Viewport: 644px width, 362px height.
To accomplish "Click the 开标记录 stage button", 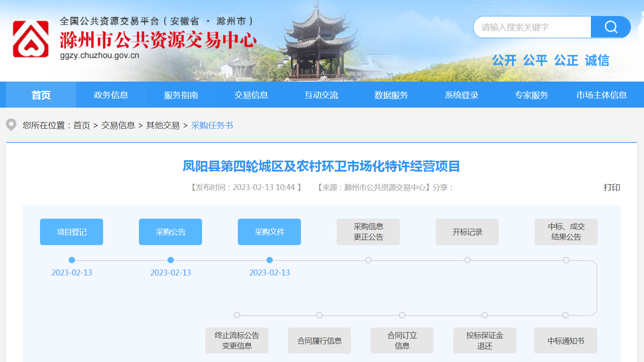I will (467, 232).
